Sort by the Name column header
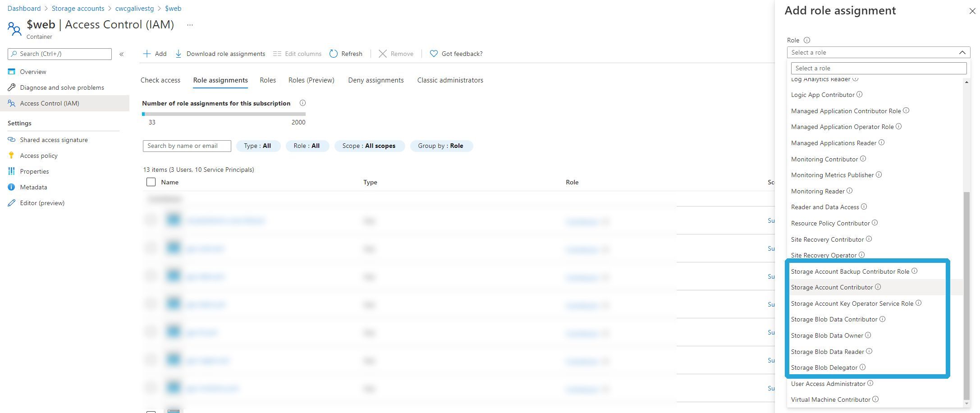This screenshot has width=980, height=413. (x=169, y=182)
